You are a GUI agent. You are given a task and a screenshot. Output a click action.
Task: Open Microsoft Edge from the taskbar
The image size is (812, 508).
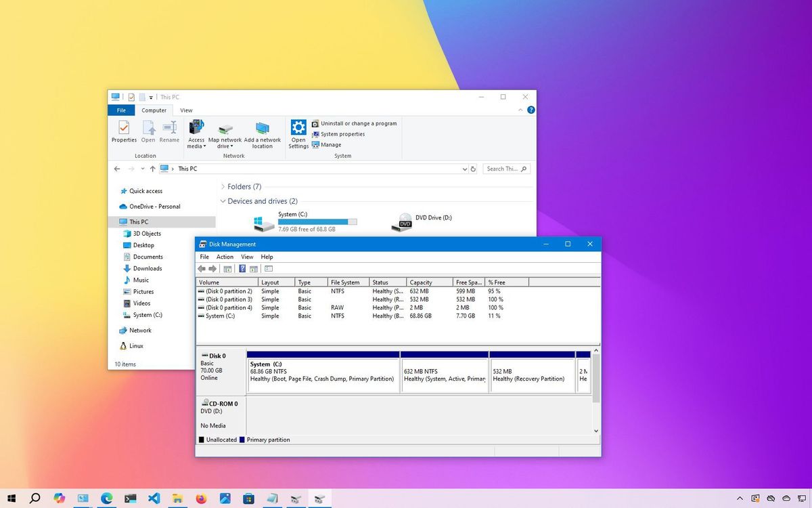pos(106,498)
